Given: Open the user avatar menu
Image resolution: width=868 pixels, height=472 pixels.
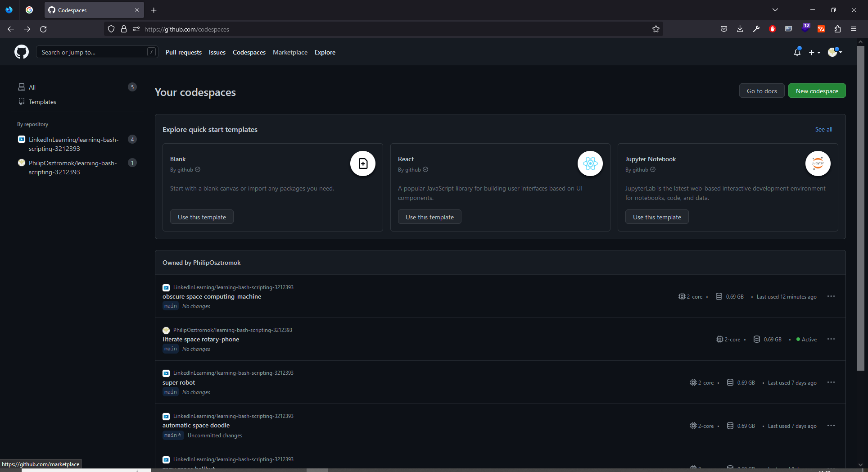Looking at the screenshot, I should coord(835,52).
